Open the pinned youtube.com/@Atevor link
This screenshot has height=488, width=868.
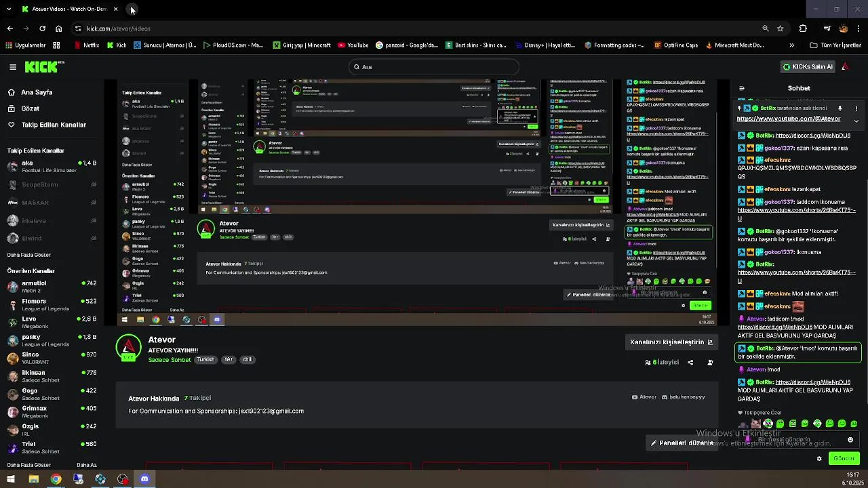point(788,119)
